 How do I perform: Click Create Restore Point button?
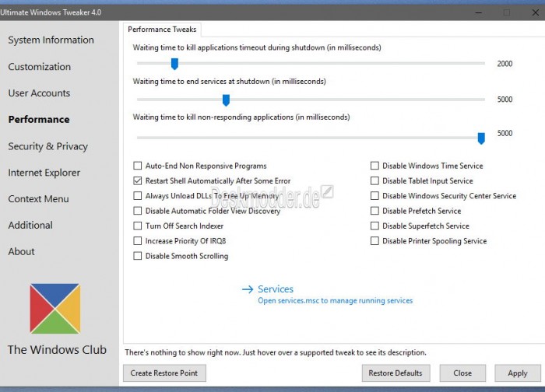(164, 373)
